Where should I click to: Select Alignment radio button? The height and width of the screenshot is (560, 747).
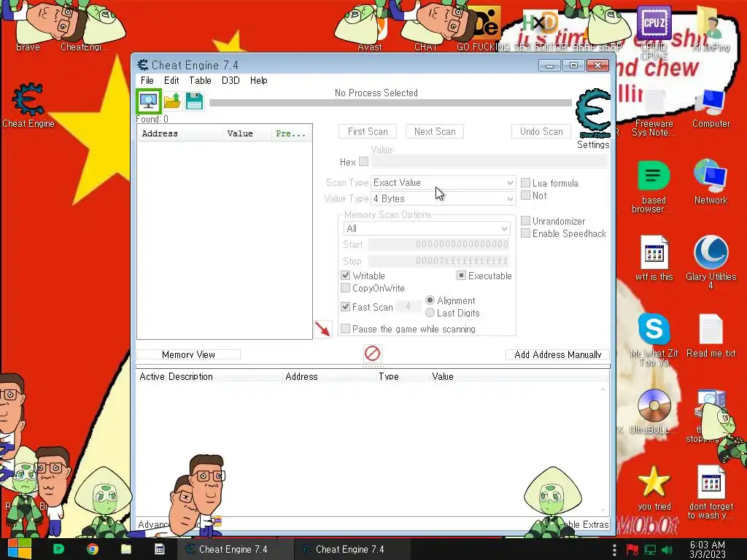(x=430, y=300)
